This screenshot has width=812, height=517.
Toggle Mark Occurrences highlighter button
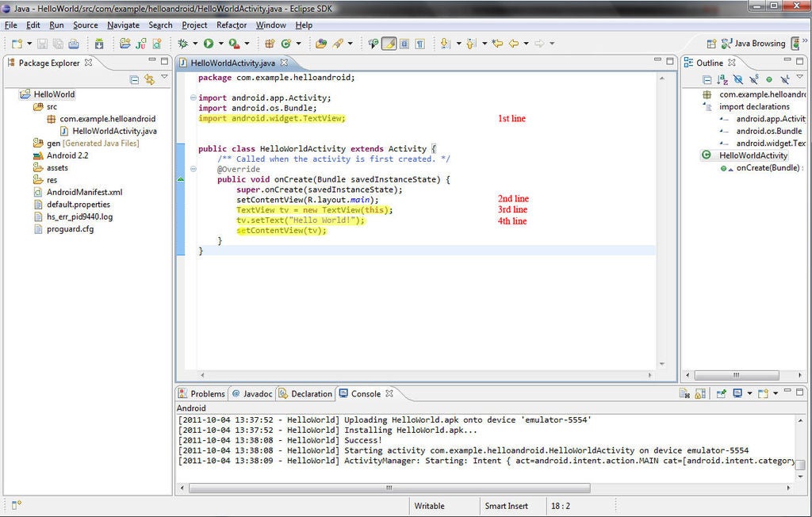(x=389, y=44)
